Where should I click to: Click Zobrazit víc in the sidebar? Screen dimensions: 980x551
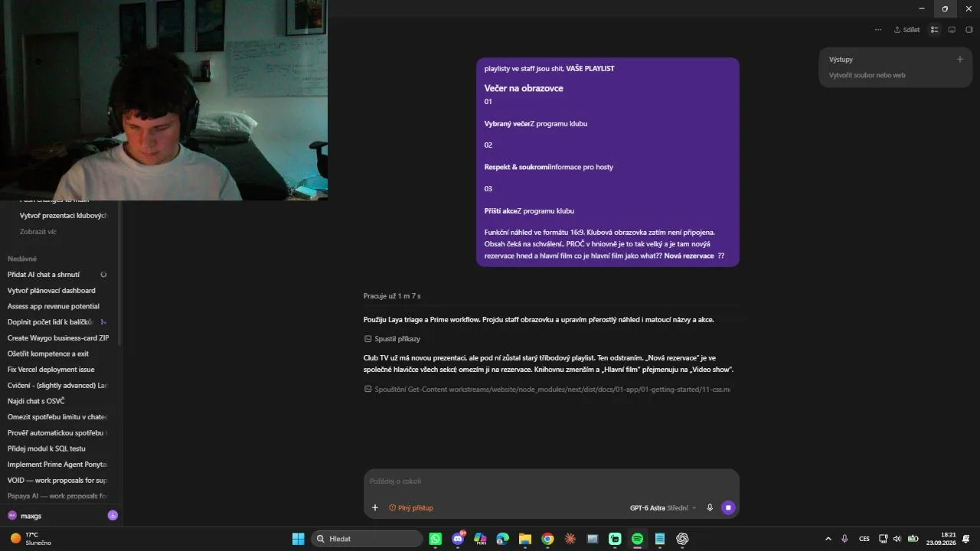38,231
